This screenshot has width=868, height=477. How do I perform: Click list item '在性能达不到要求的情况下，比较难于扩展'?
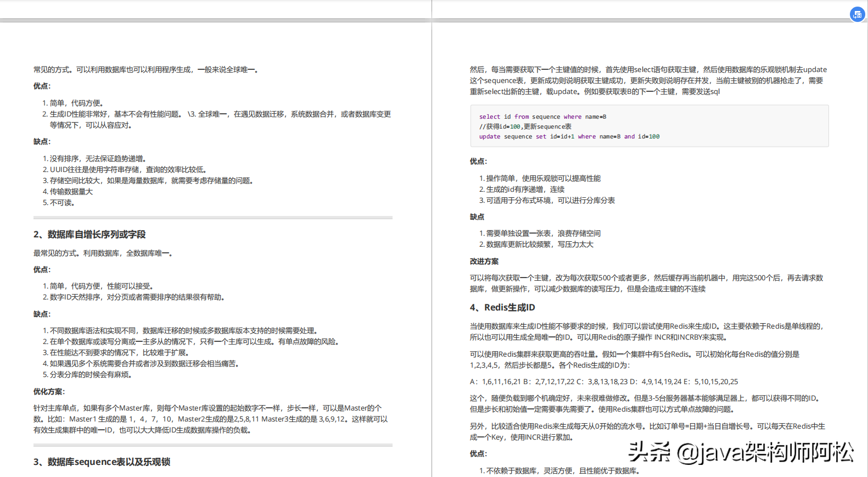117,352
